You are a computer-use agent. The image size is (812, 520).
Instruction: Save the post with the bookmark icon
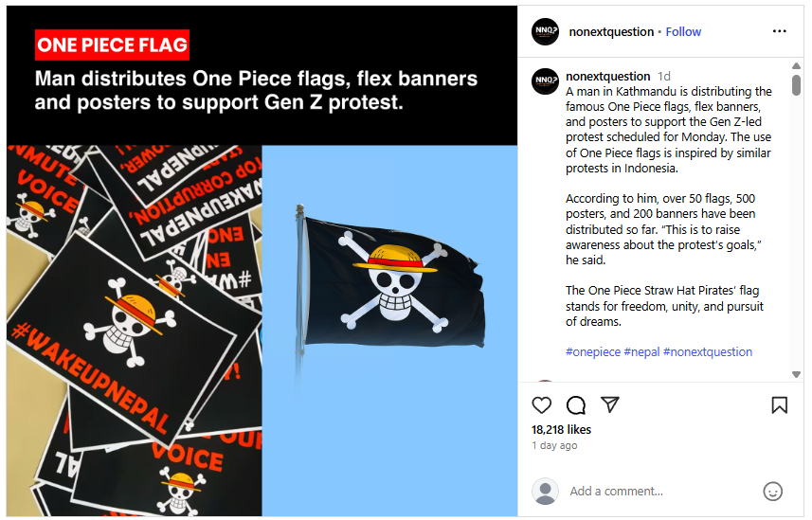click(x=780, y=405)
